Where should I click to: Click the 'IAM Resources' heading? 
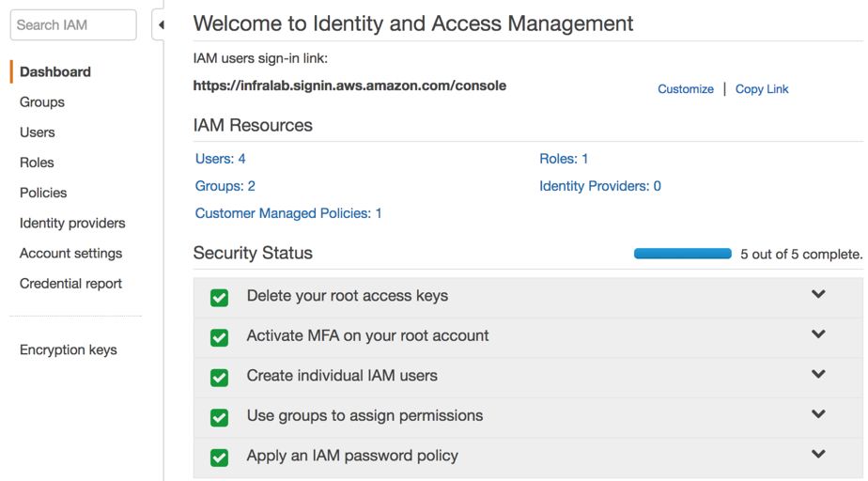253,125
